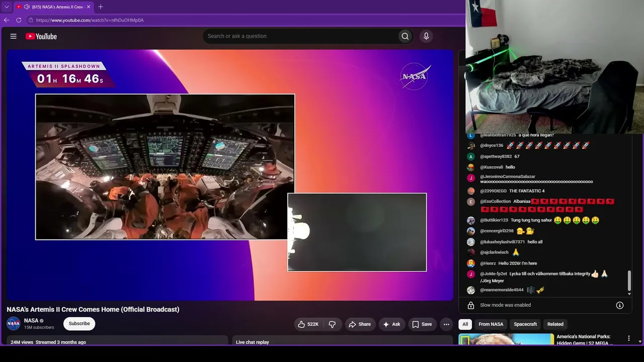Open @ajclarkwisch chat avatar
This screenshot has width=644, height=362.
coord(471,252)
